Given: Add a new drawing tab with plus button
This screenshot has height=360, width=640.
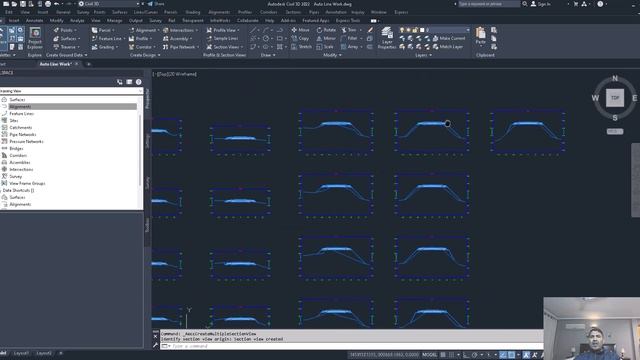Looking at the screenshot, I should point(89,64).
